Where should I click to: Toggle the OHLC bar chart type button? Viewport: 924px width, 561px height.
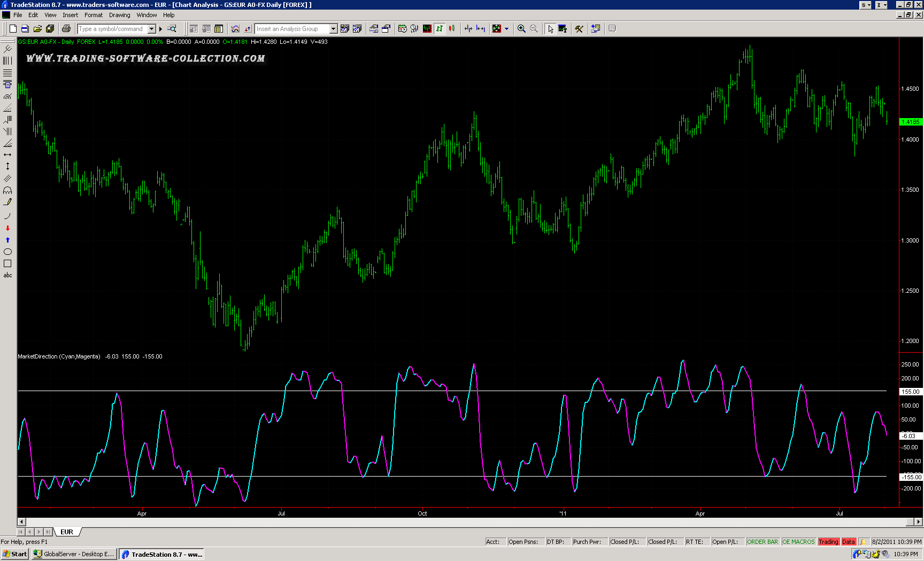tap(440, 29)
